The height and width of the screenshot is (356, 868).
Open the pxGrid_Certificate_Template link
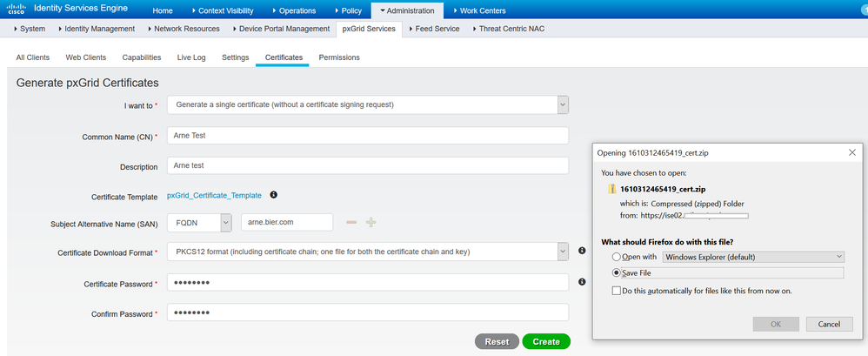coord(214,195)
